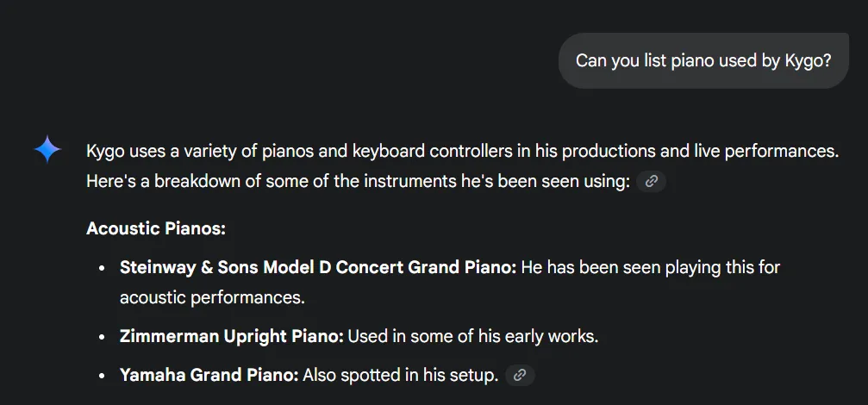This screenshot has height=405, width=868.
Task: Click the bullet point before Yamaha entry
Action: [103, 376]
